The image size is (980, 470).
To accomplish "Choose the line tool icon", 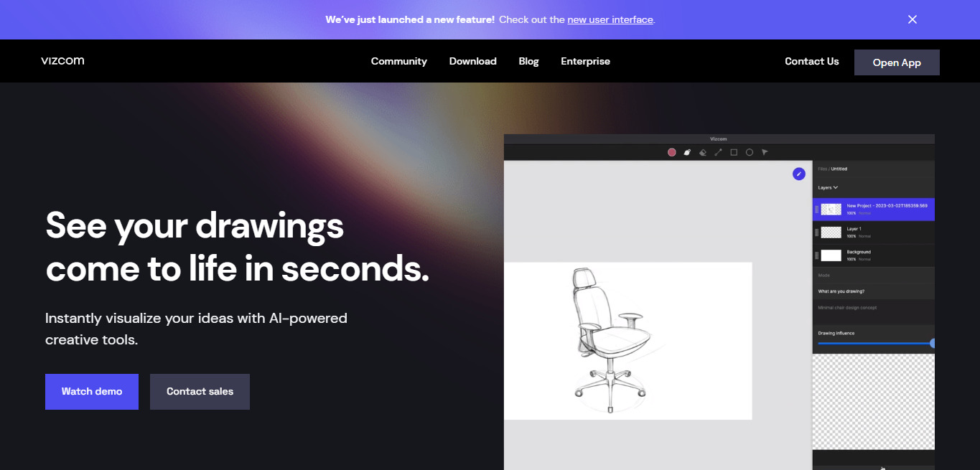I will point(718,152).
